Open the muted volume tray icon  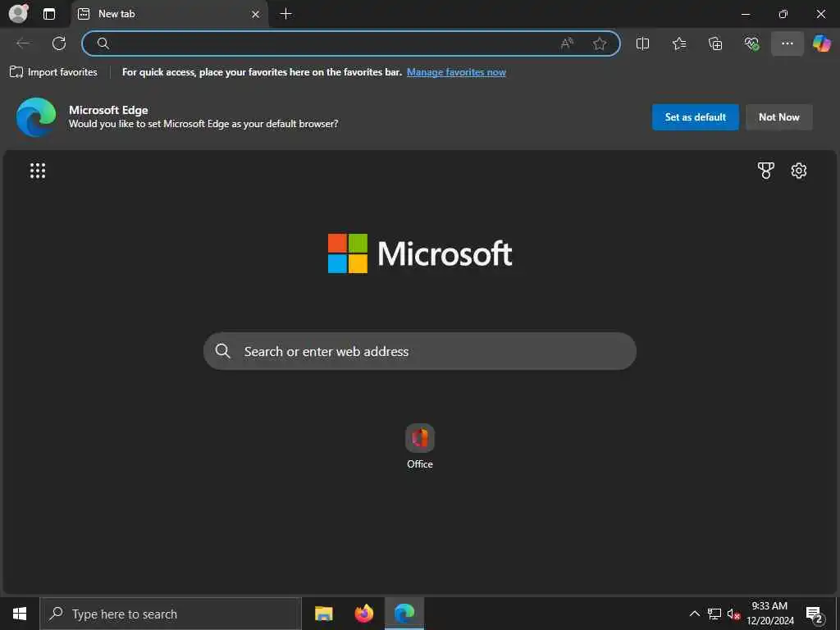point(733,614)
